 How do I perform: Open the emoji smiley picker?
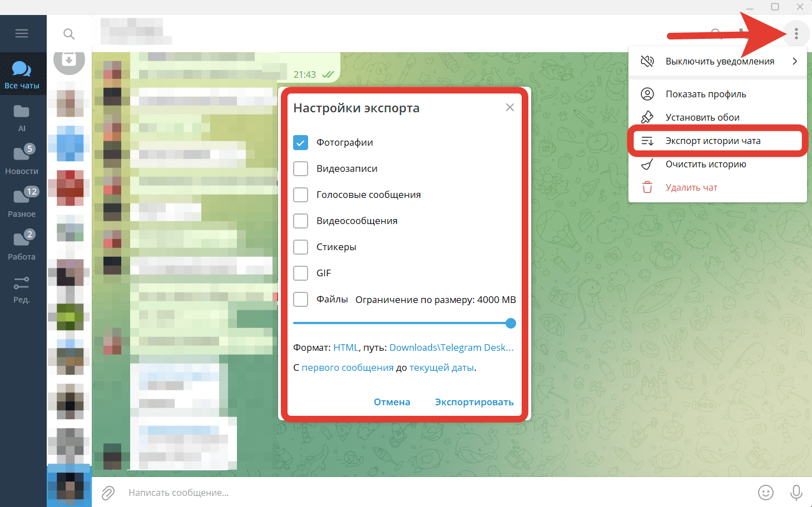(766, 493)
